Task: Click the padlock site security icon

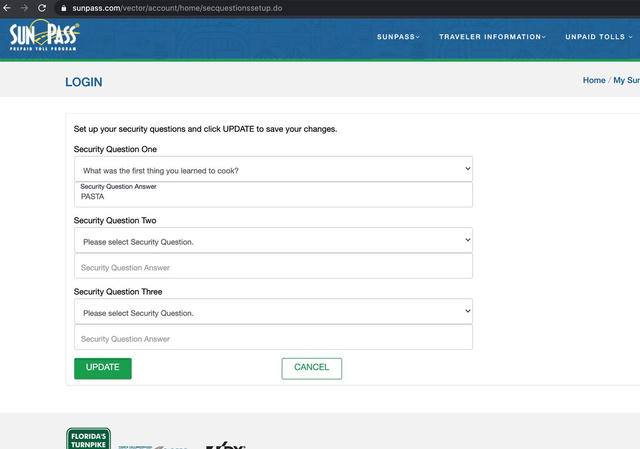Action: tap(62, 7)
